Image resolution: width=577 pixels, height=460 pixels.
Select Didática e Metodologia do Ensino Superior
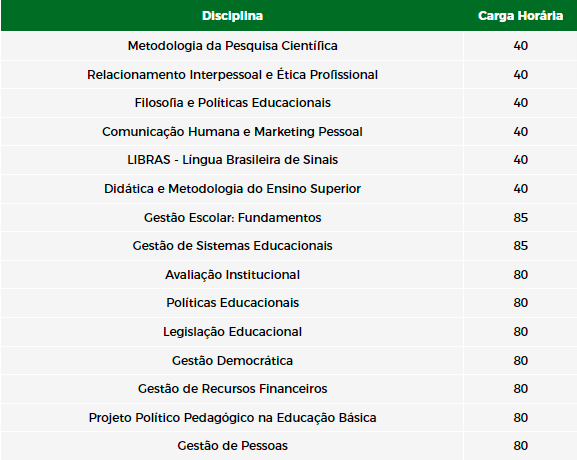[232, 189]
